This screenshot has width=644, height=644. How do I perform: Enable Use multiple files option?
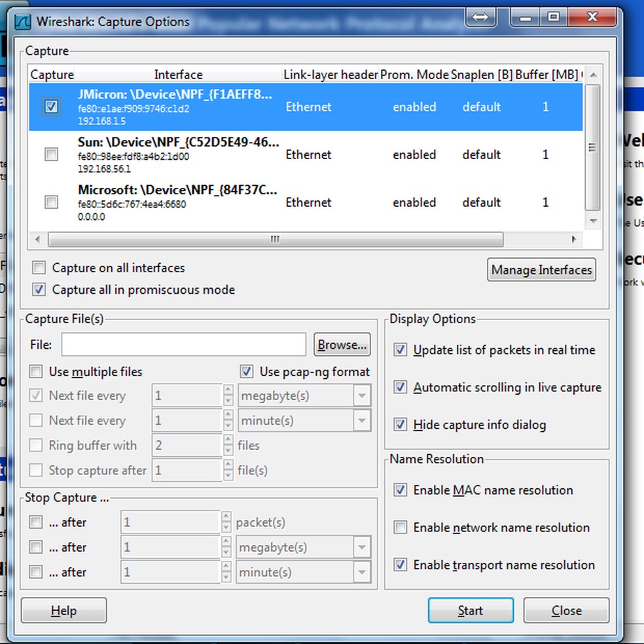(36, 372)
